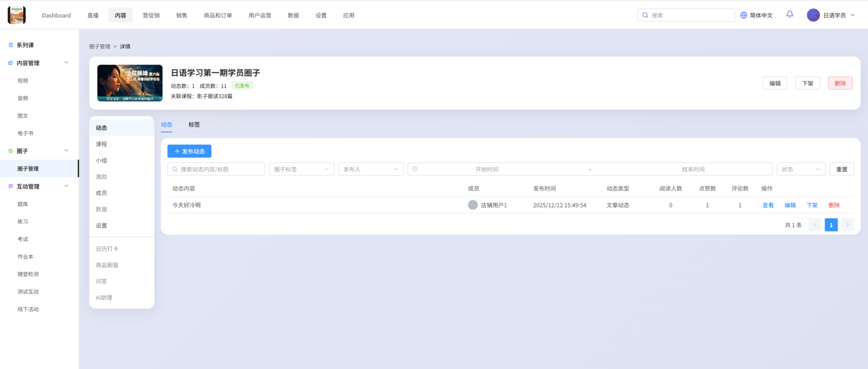
Task: Click the 搜索动态内容/标题 input
Action: (x=216, y=169)
